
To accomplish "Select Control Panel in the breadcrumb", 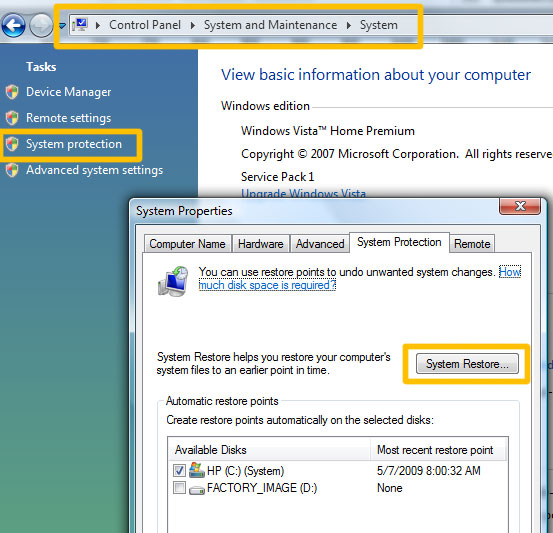I will point(145,25).
